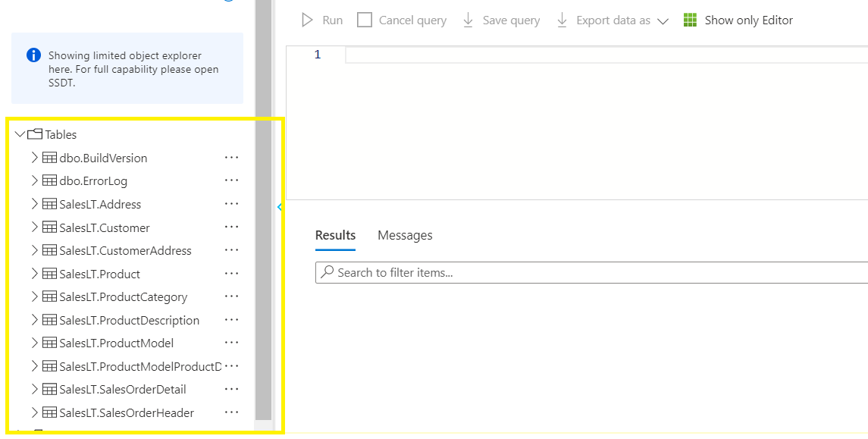Select the SalesLT.ProductCategory table

point(123,297)
